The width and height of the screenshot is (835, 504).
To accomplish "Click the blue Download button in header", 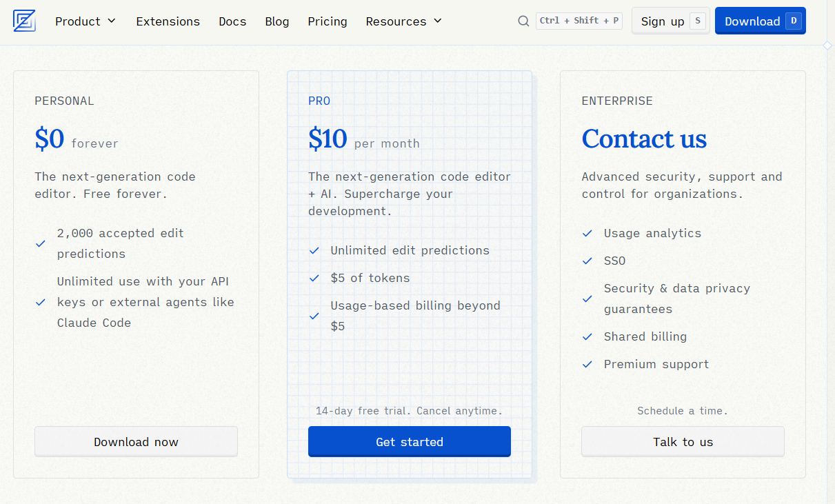I will (760, 21).
